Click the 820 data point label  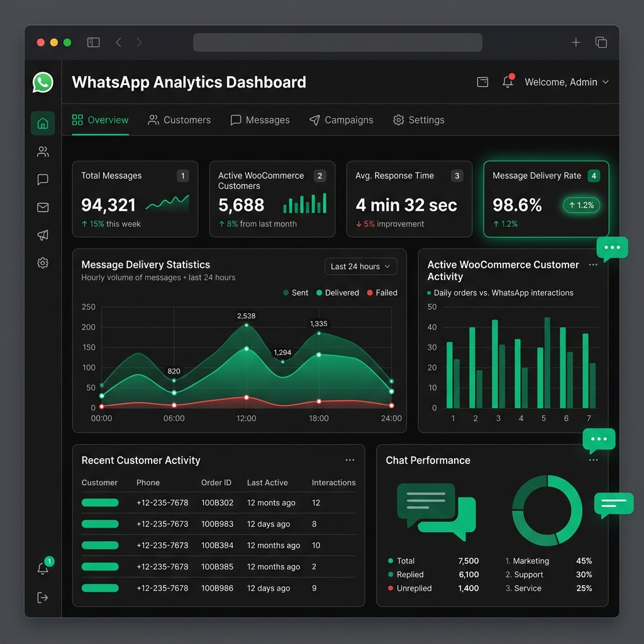[174, 371]
